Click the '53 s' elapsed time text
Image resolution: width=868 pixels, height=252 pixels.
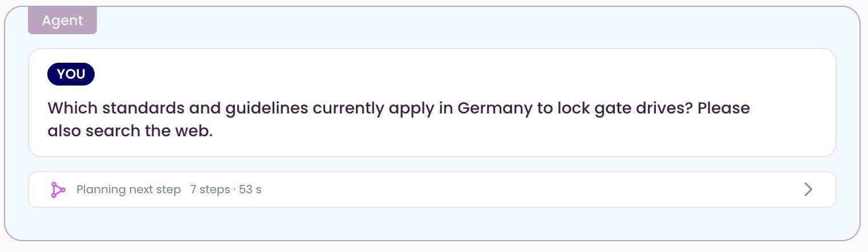coord(250,190)
